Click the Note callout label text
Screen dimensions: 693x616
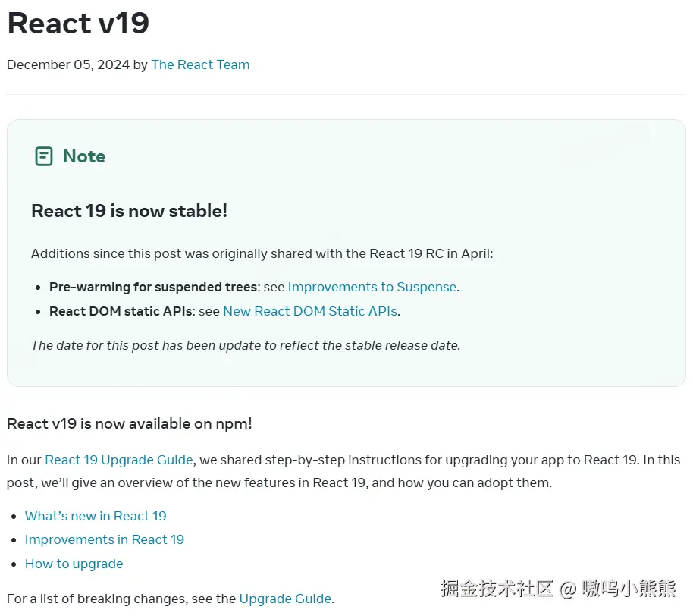84,156
